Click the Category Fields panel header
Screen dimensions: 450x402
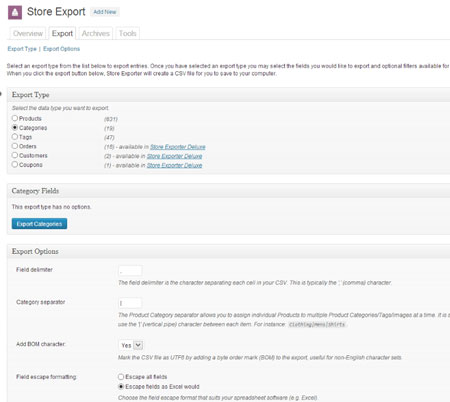pyautogui.click(x=228, y=191)
